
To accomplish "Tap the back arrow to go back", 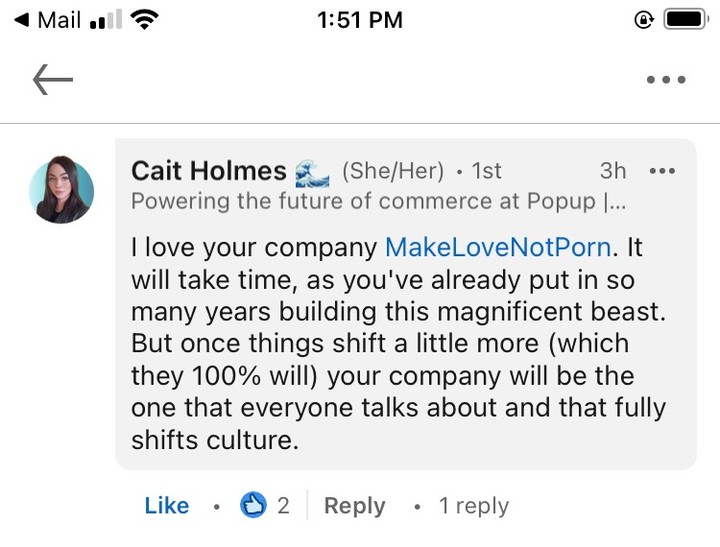I will (52, 80).
